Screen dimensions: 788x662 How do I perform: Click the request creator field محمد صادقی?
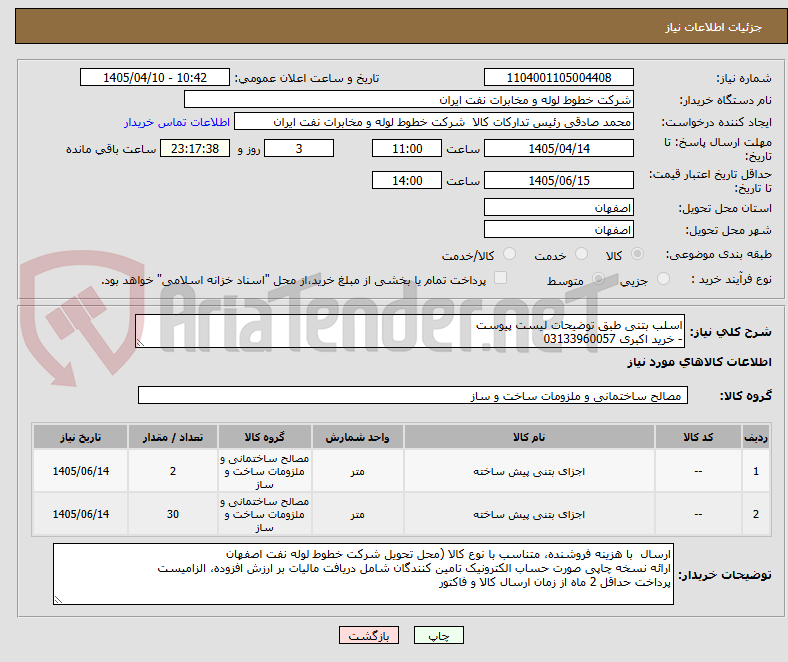434,122
